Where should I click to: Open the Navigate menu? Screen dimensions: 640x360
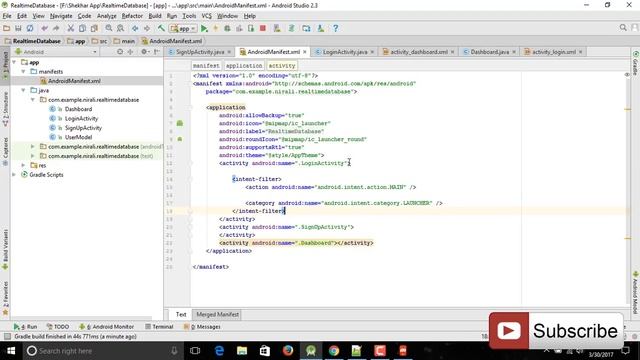pyautogui.click(x=61, y=16)
